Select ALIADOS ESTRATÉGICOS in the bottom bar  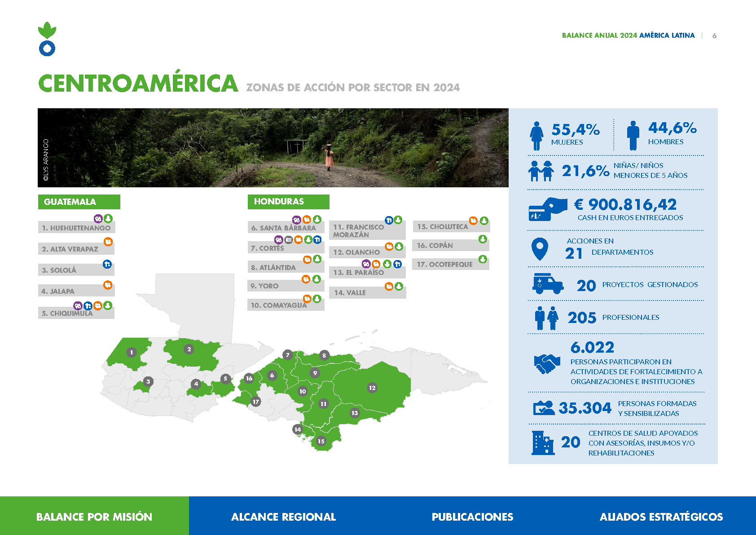[663, 517]
